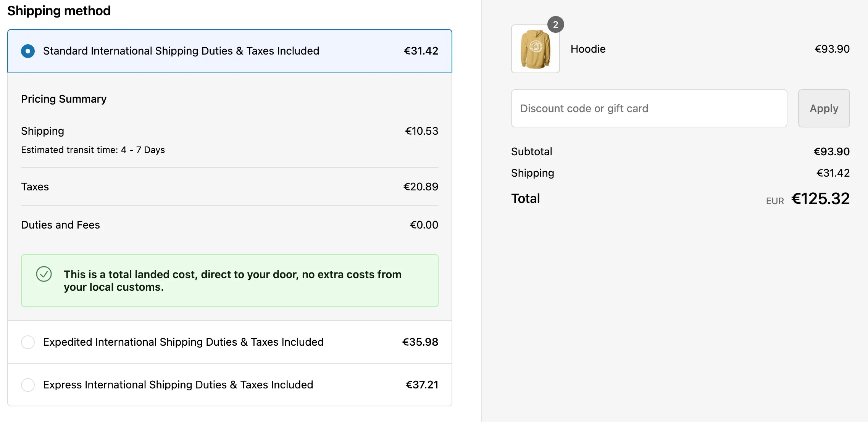Click the Hoodie product thumbnail

click(x=535, y=49)
